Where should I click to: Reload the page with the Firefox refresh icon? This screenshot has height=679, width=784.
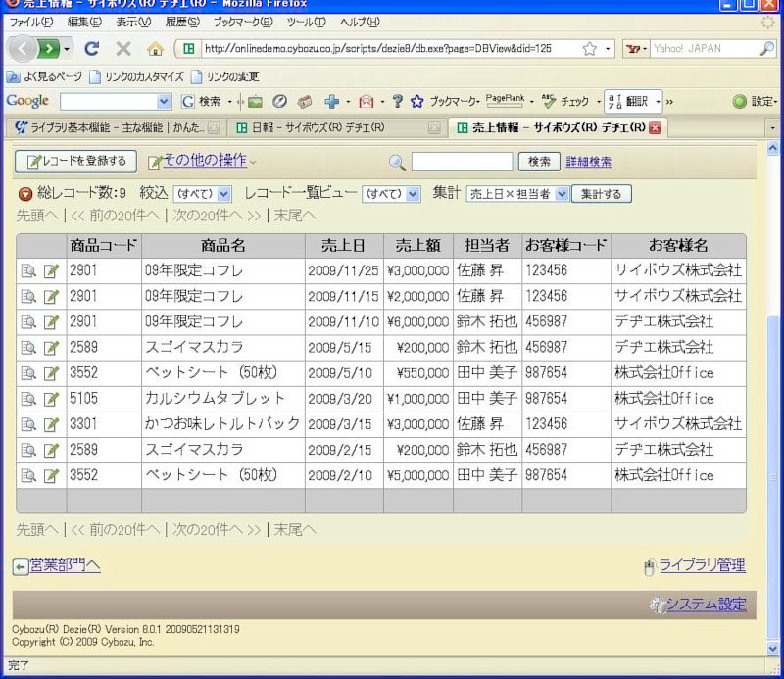coord(91,49)
